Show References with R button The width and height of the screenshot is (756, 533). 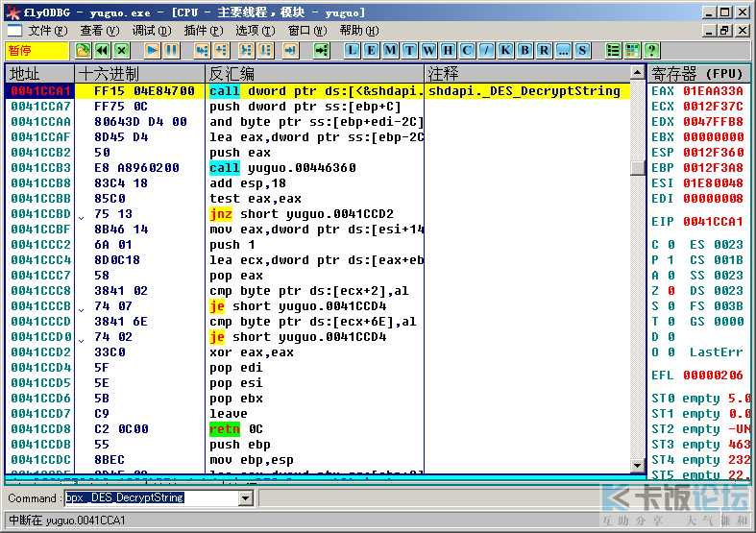pyautogui.click(x=544, y=50)
